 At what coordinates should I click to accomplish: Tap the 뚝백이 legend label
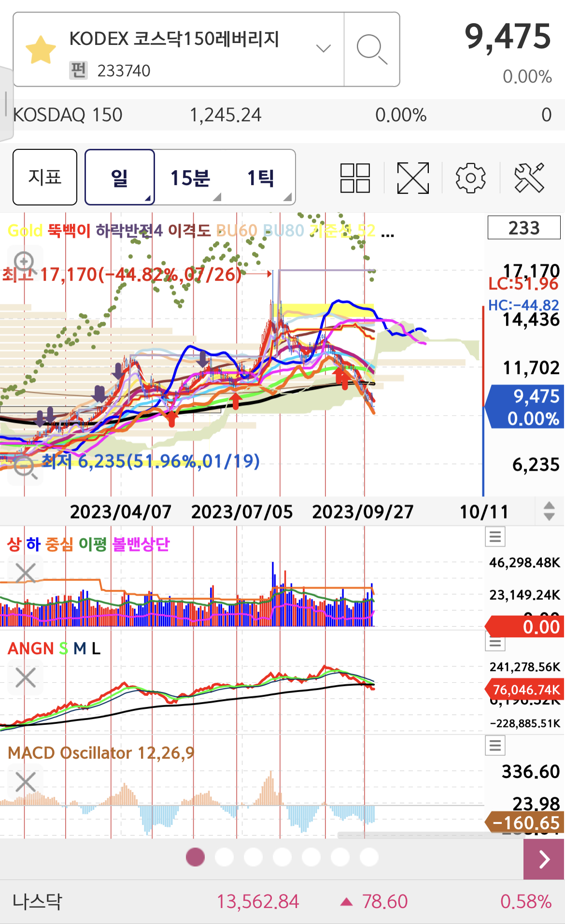[x=69, y=231]
